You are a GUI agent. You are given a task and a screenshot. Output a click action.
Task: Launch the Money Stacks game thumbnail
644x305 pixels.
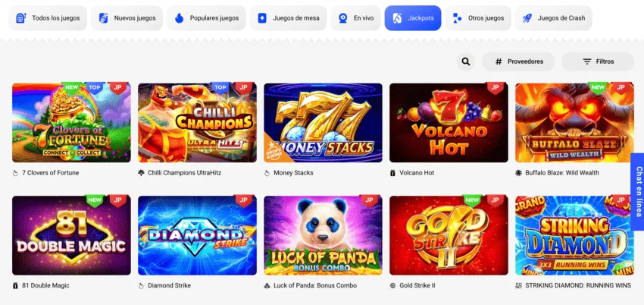tap(323, 123)
